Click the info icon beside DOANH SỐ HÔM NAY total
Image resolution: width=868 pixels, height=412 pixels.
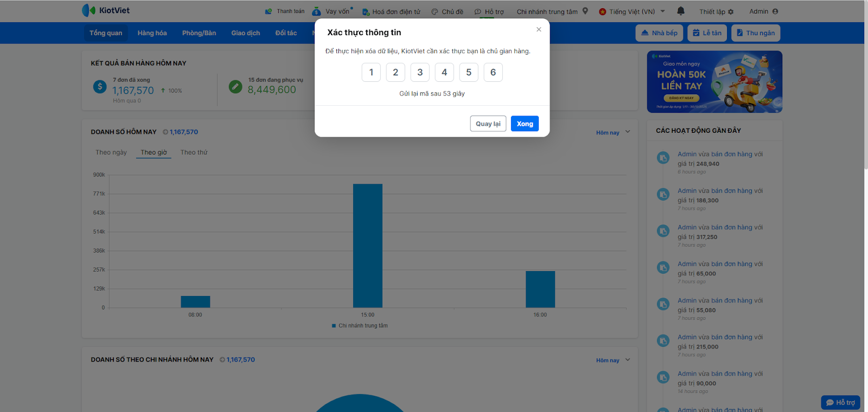coord(165,132)
